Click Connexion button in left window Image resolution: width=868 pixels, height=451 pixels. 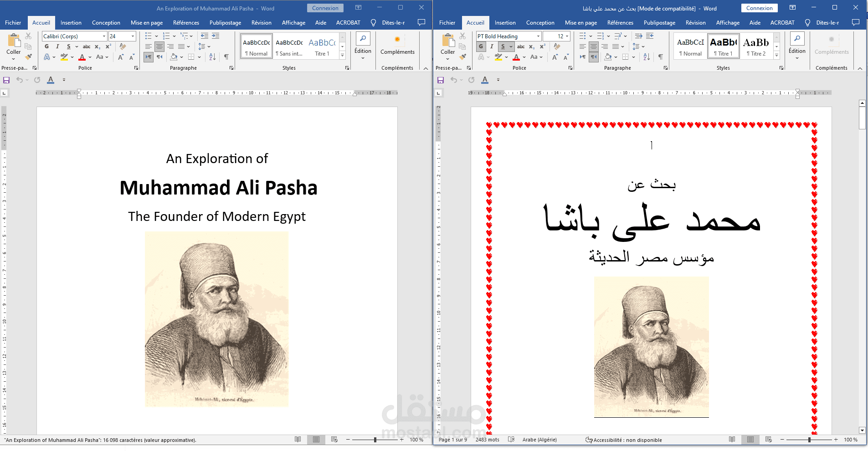coord(325,8)
